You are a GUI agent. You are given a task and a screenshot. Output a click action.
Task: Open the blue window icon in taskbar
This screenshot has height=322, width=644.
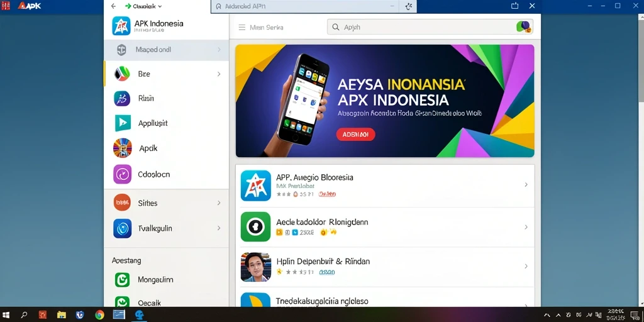(x=119, y=315)
